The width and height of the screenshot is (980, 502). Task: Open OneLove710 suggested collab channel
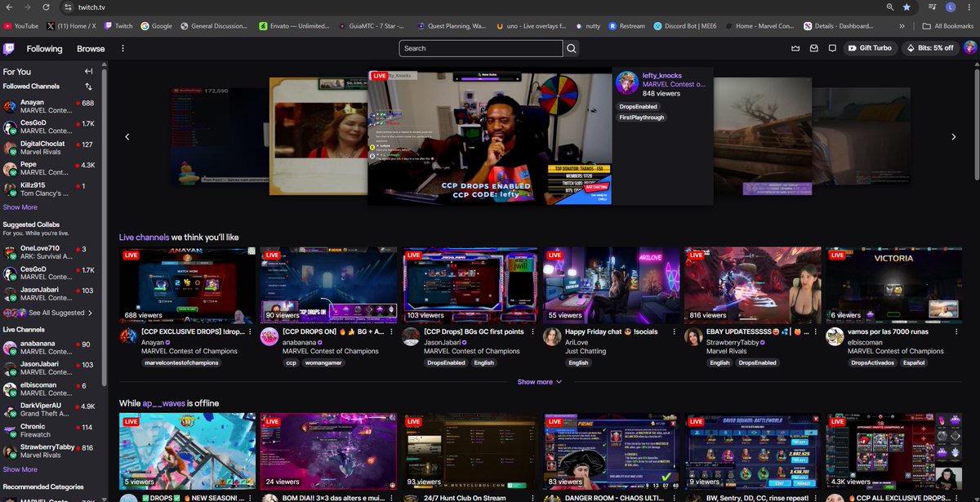51,252
